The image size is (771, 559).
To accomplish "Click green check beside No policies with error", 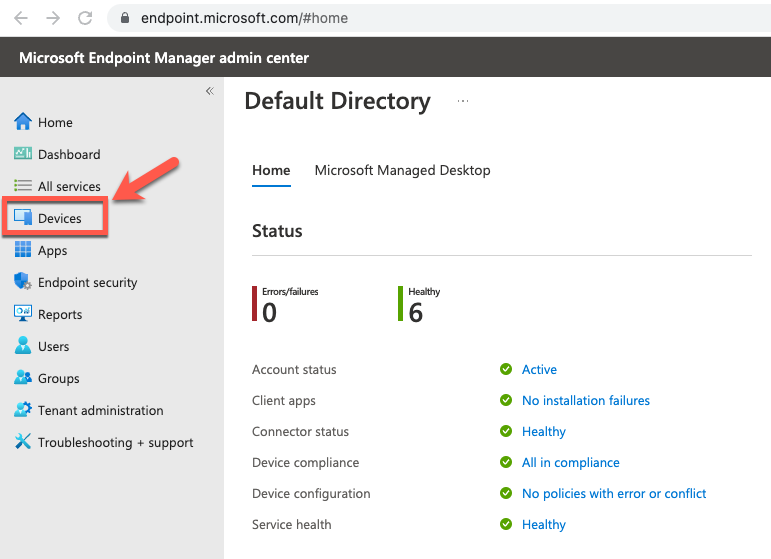I will 506,493.
